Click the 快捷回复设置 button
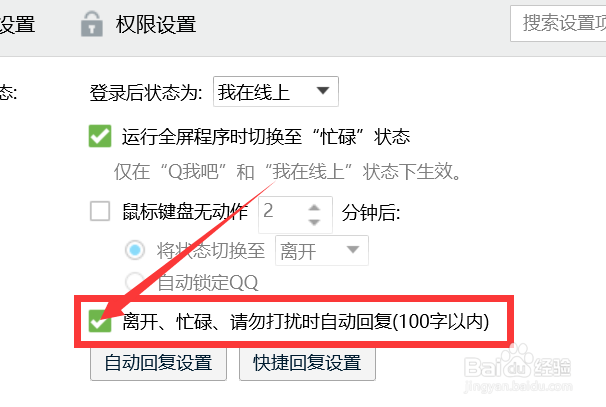 click(307, 363)
